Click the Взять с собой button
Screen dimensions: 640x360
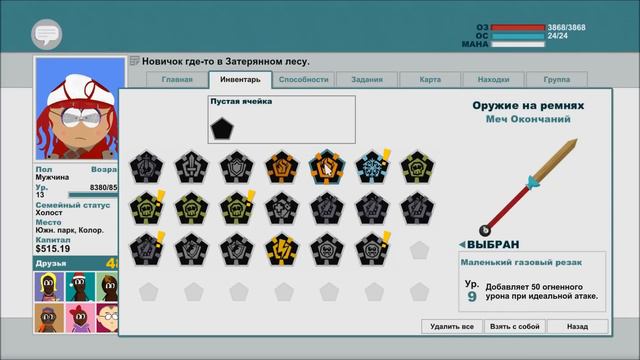coord(515,327)
